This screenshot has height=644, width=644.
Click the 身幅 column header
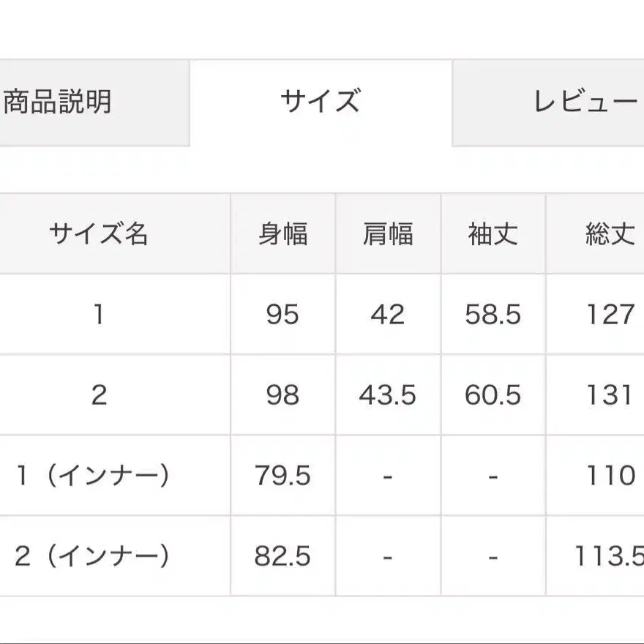[282, 234]
